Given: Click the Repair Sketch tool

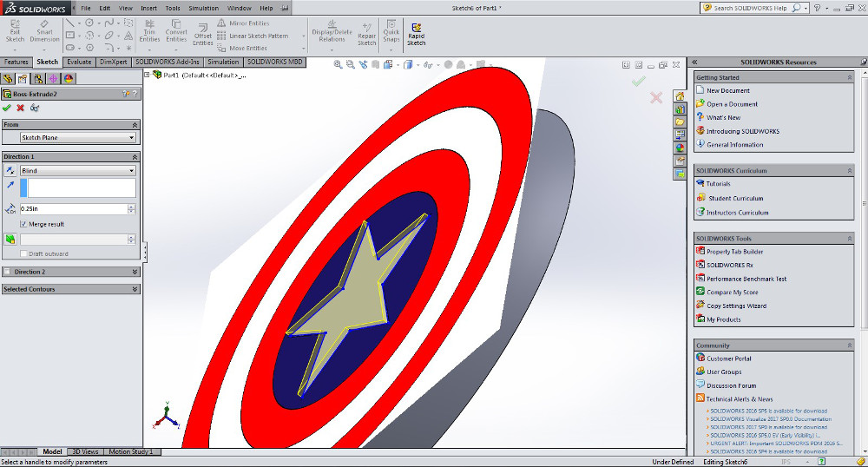Looking at the screenshot, I should tap(366, 35).
